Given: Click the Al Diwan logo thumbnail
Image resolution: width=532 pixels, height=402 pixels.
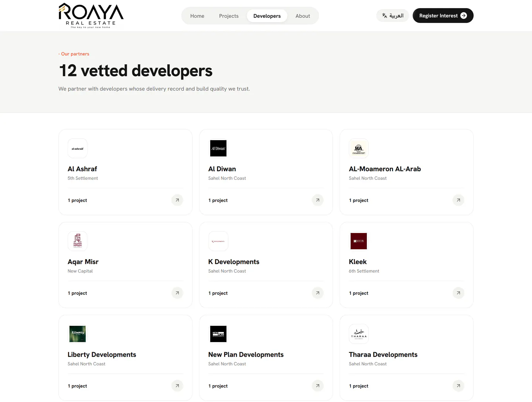Looking at the screenshot, I should point(218,148).
